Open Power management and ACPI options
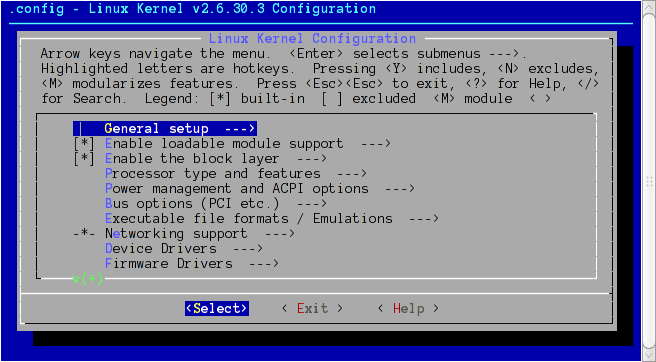Viewport: 656px width, 362px height. (x=260, y=189)
